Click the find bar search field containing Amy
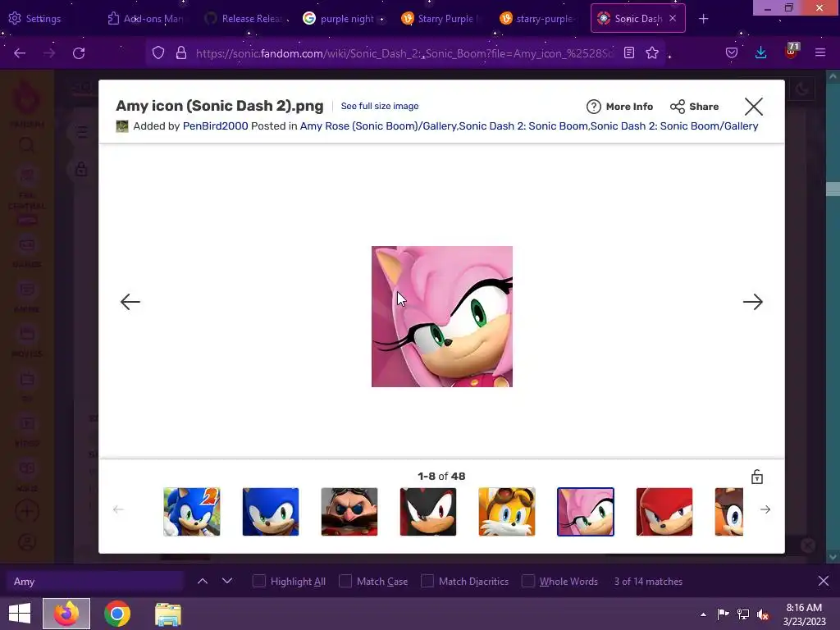 pos(95,582)
